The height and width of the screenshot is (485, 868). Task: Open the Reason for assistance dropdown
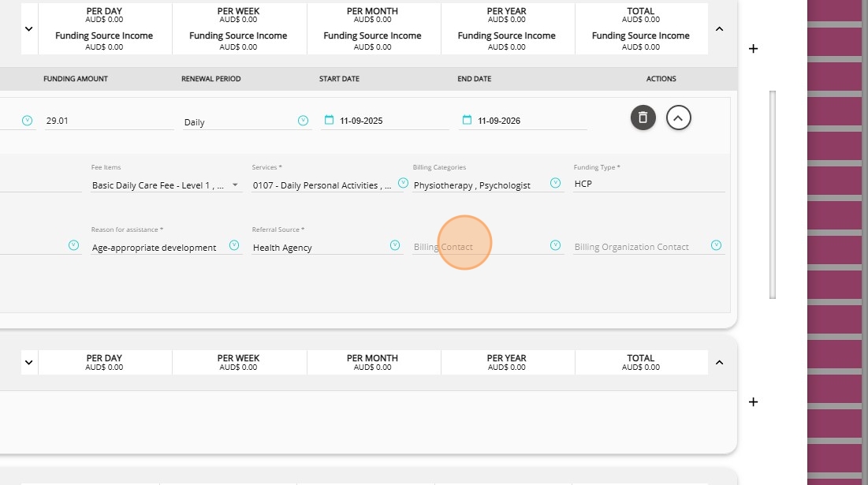(234, 245)
